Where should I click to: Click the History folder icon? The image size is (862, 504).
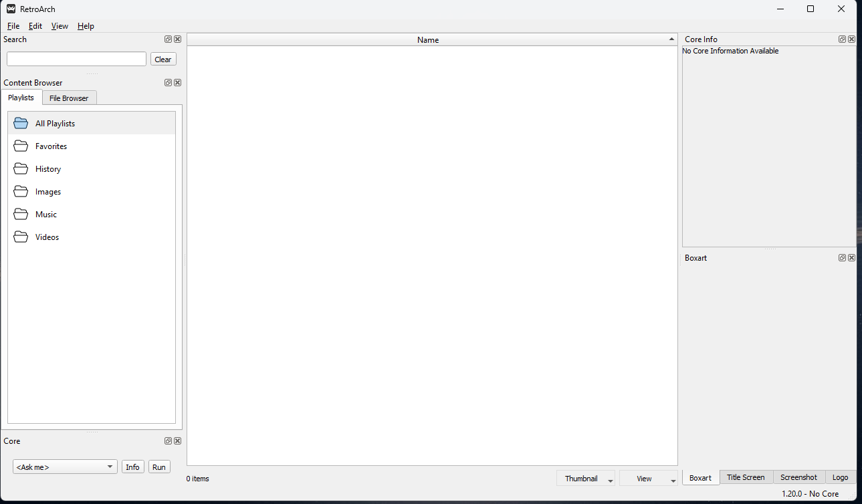pos(21,169)
